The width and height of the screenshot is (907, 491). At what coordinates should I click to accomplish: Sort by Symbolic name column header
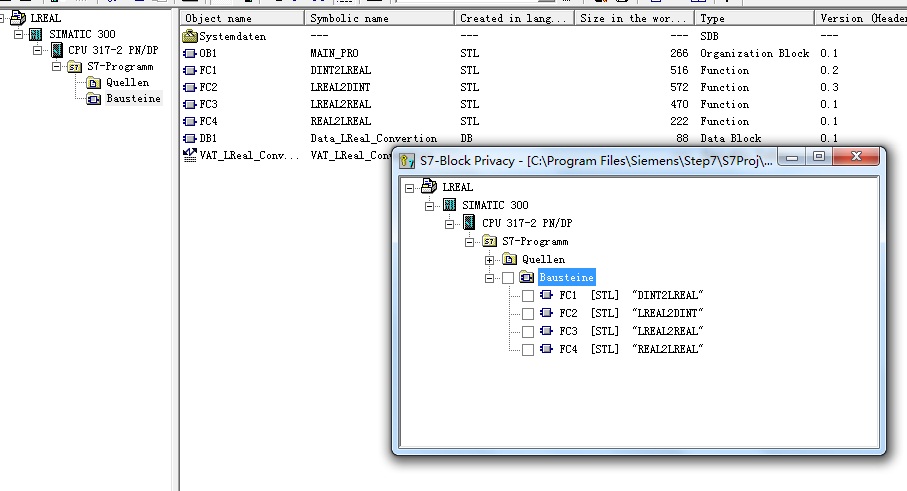(379, 19)
